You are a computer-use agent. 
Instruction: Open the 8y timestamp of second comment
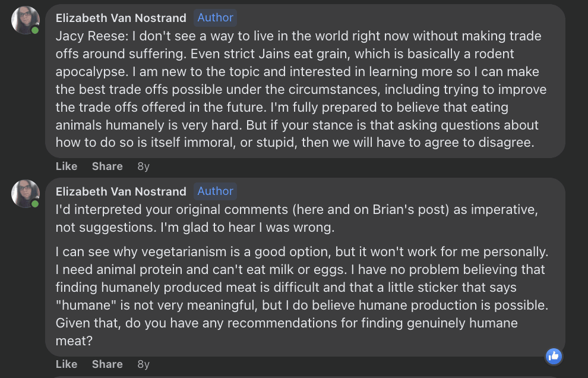[143, 364]
